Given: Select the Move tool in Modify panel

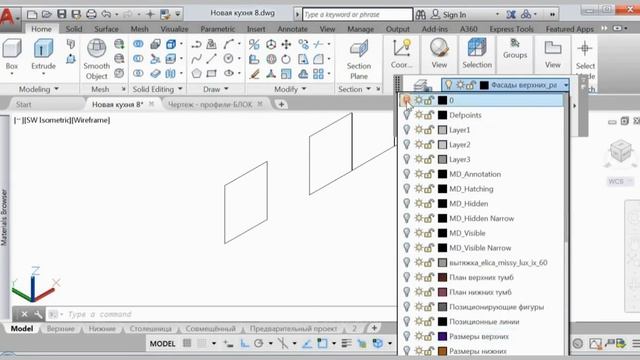Looking at the screenshot, I should 286,44.
